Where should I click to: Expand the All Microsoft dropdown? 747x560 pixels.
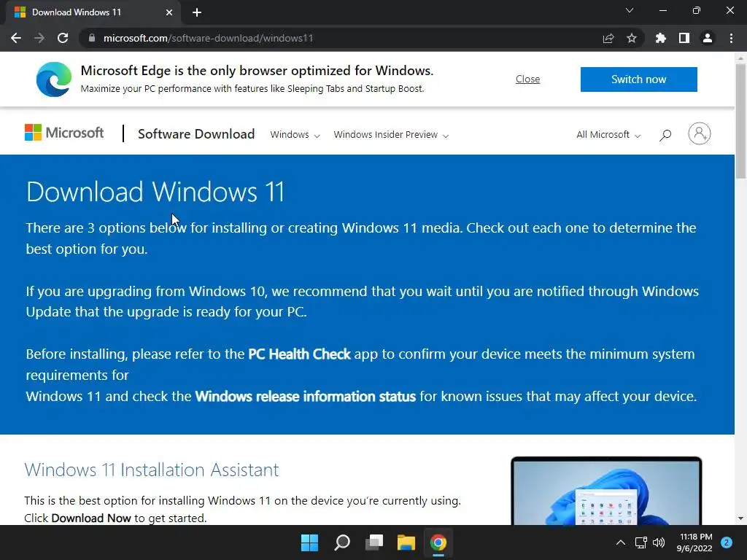point(608,135)
